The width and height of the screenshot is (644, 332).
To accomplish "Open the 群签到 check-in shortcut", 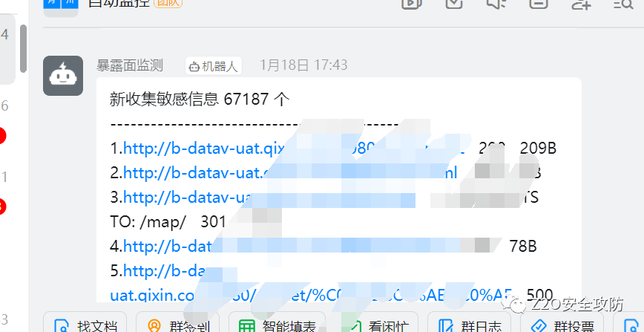I will (177, 325).
